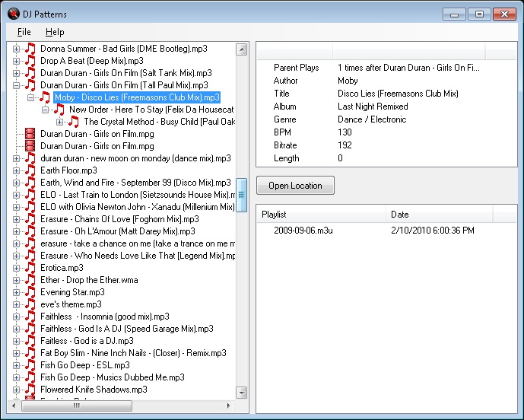Click music note icon for Girls On Film (Salt Tank Mix)
The image size is (524, 420).
(x=30, y=73)
